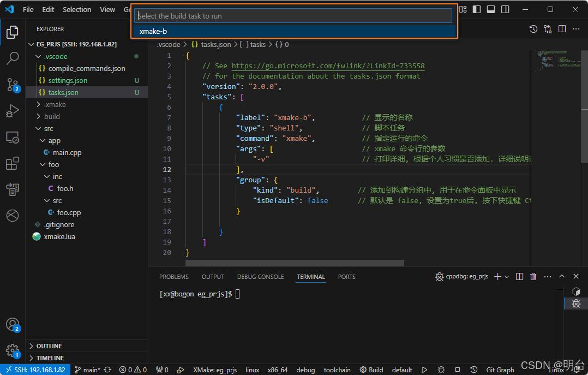
Task: Open foo.h in the explorer
Action: (65, 188)
